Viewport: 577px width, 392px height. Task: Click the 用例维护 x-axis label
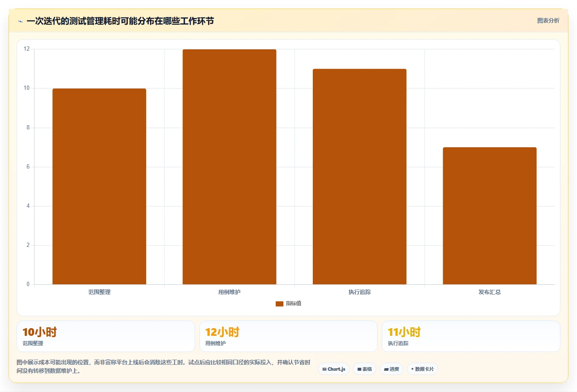coord(229,292)
